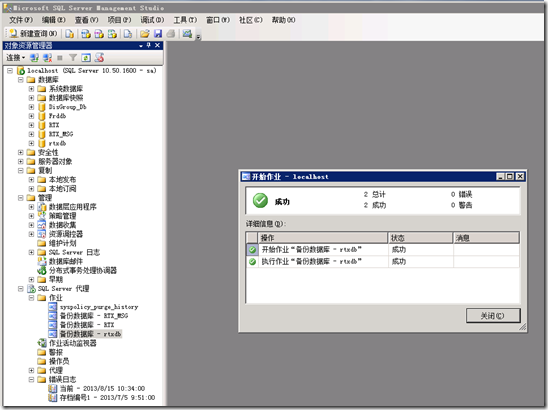Select the RTX_MSG database cylinder icon

42,134
